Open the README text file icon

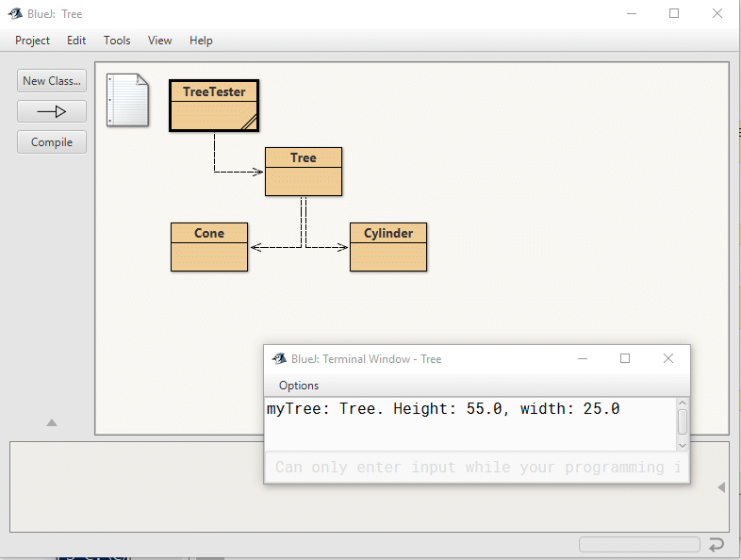[x=127, y=100]
